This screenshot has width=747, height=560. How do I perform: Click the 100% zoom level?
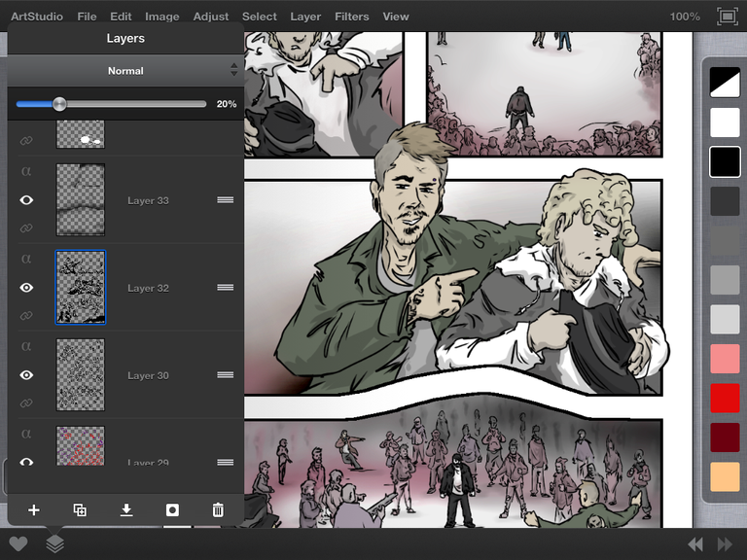tap(685, 17)
